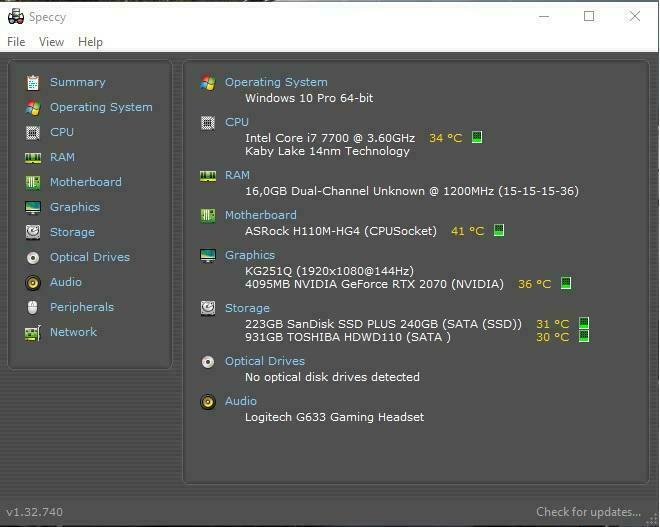Click the Peripherals mouse icon in sidebar
660x527 pixels.
pyautogui.click(x=33, y=308)
